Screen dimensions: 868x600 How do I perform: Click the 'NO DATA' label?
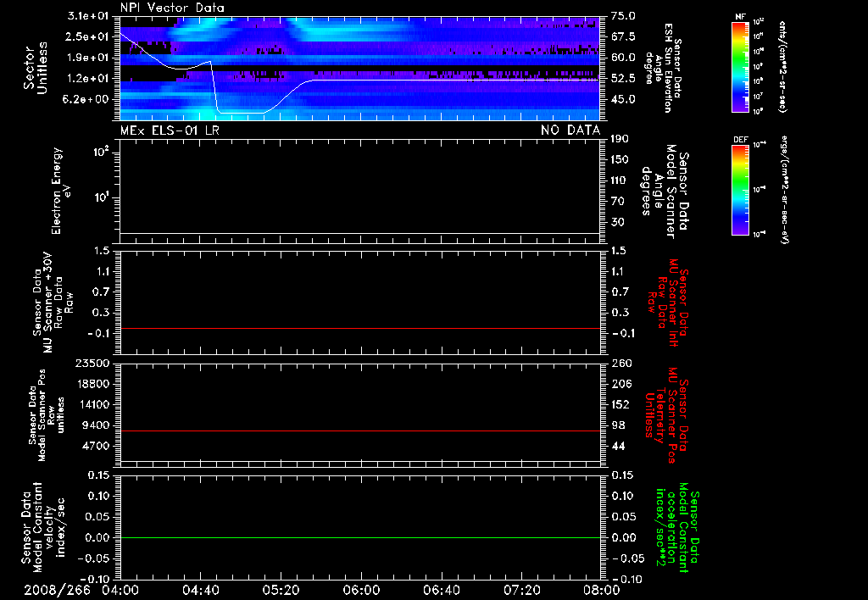(570, 131)
